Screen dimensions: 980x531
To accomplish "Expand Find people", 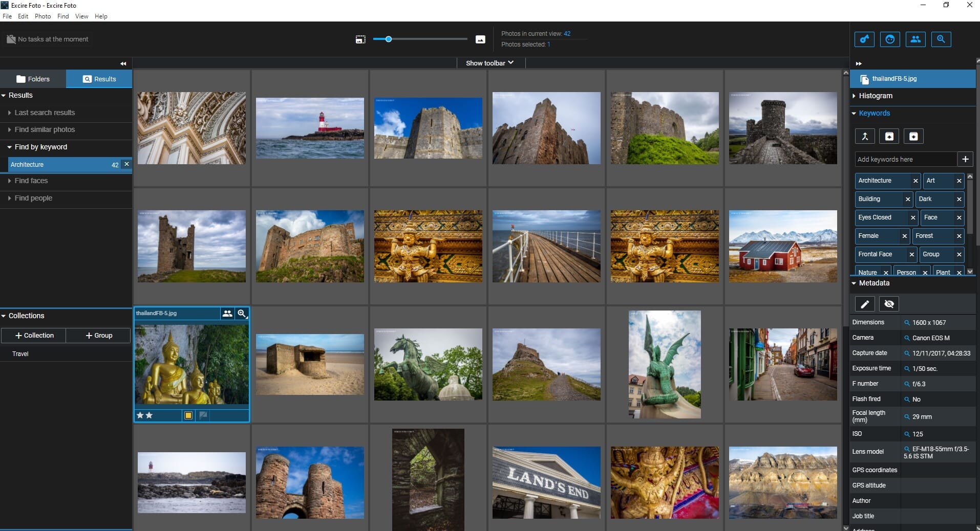I will (x=10, y=198).
